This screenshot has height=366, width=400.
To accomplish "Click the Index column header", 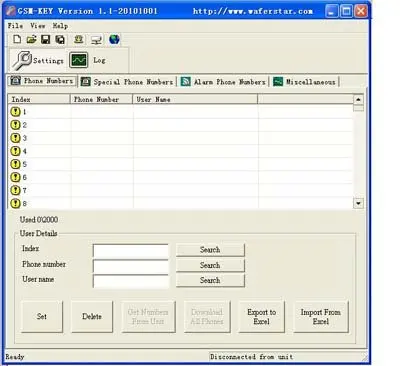I will click(39, 99).
